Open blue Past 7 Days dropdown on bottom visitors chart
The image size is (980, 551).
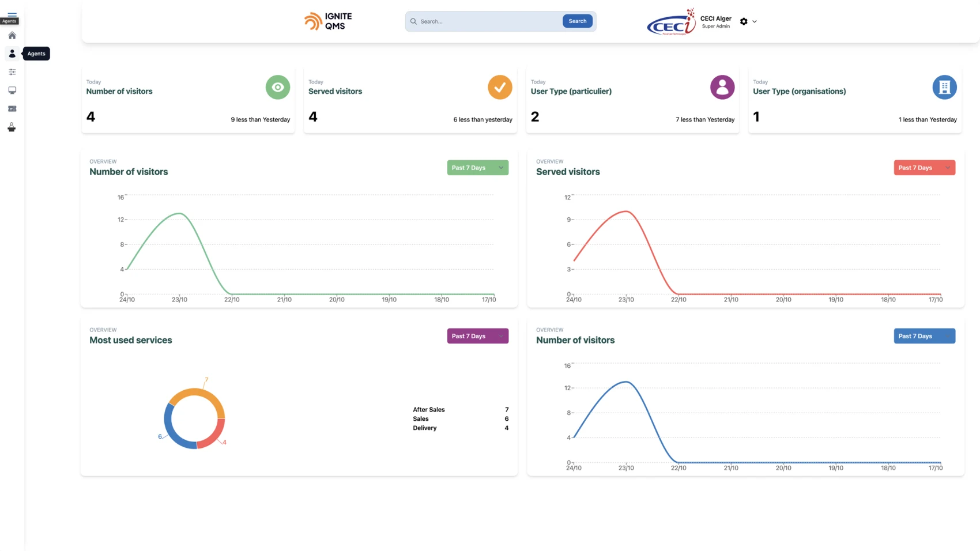point(925,336)
